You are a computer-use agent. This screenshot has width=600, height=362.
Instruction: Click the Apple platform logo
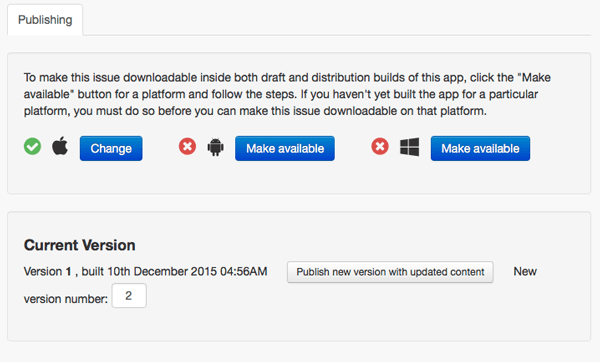60,146
